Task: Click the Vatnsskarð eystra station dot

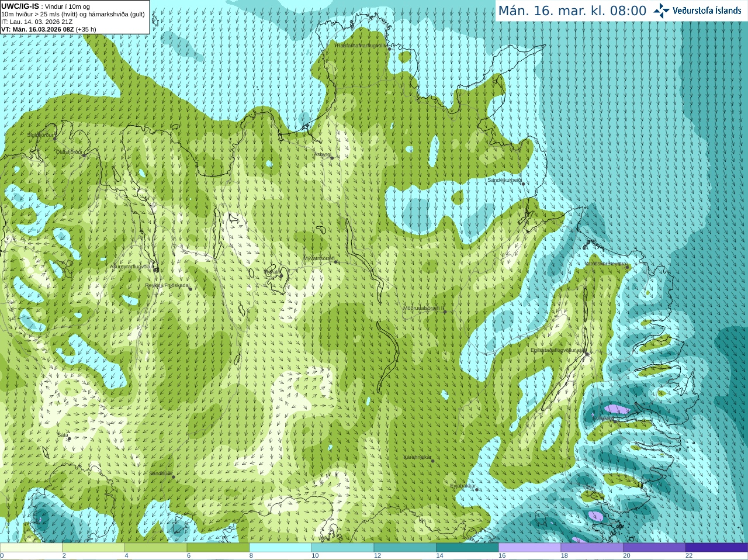Action: click(627, 267)
